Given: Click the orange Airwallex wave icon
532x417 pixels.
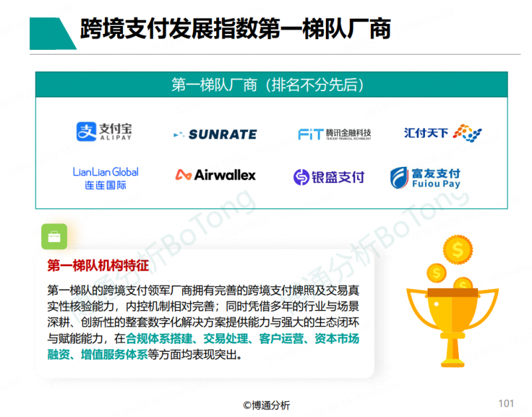Looking at the screenshot, I should pyautogui.click(x=184, y=175).
